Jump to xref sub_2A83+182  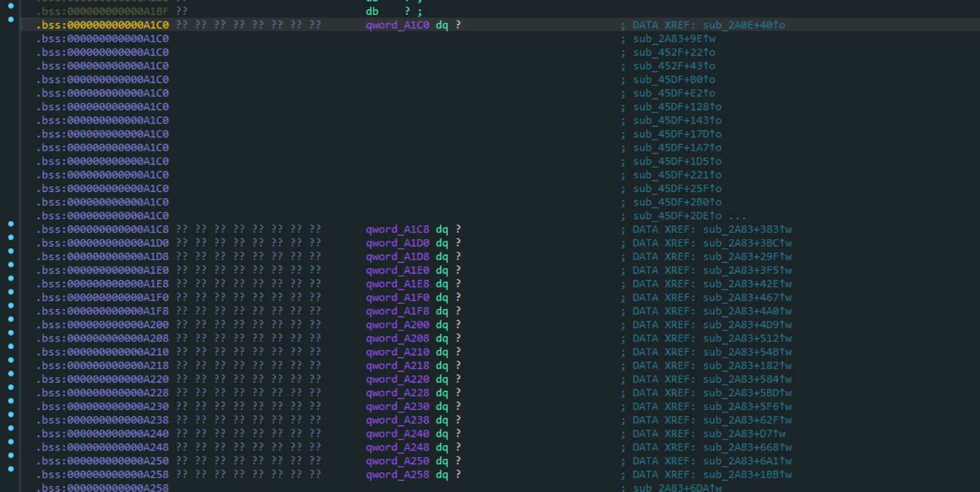(748, 366)
